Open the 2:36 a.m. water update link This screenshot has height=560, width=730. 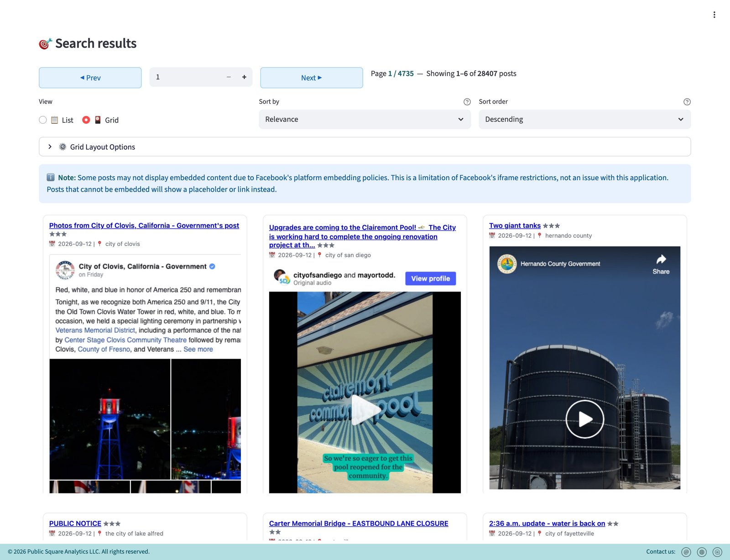point(547,523)
